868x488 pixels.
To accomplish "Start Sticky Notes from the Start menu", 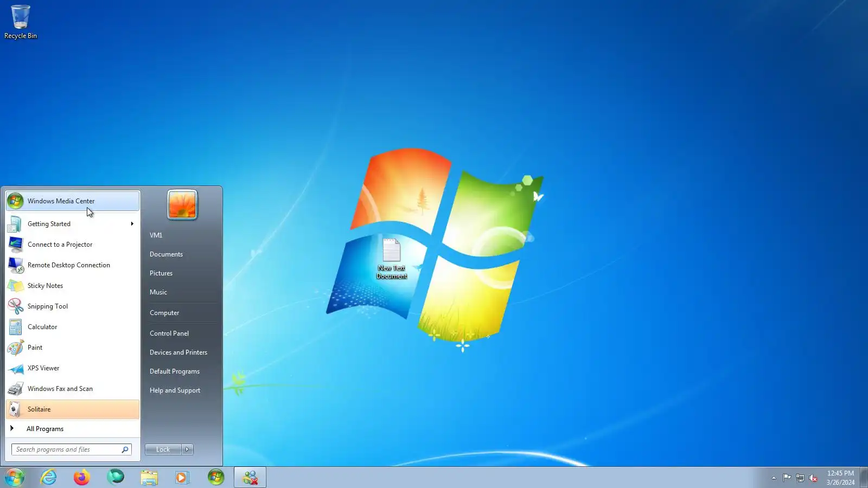I will tap(73, 286).
